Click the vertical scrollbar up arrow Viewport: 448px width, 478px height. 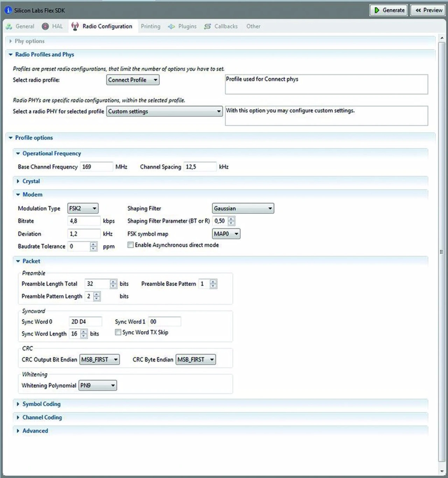pos(442,38)
